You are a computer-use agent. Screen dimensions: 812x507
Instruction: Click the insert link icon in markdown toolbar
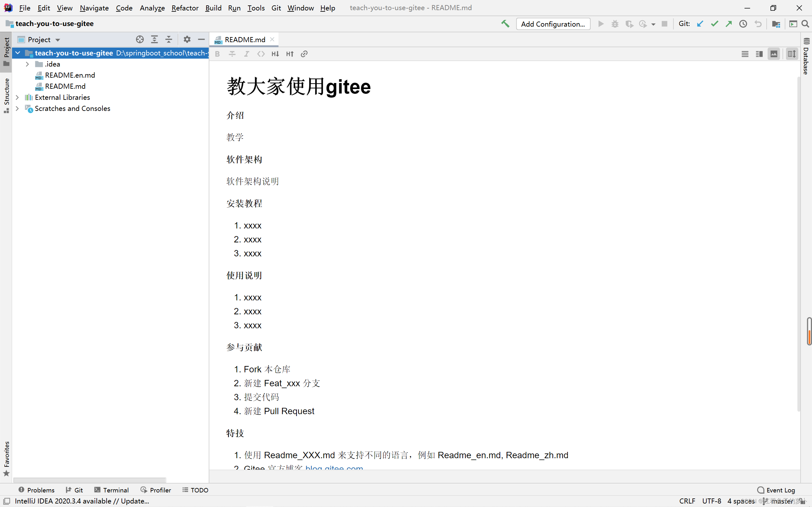click(304, 54)
